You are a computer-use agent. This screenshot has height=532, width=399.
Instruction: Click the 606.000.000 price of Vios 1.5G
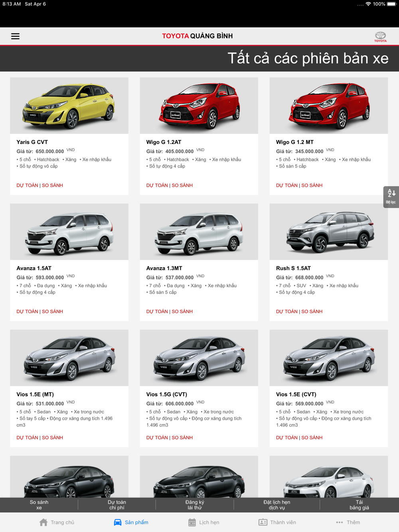pyautogui.click(x=180, y=404)
